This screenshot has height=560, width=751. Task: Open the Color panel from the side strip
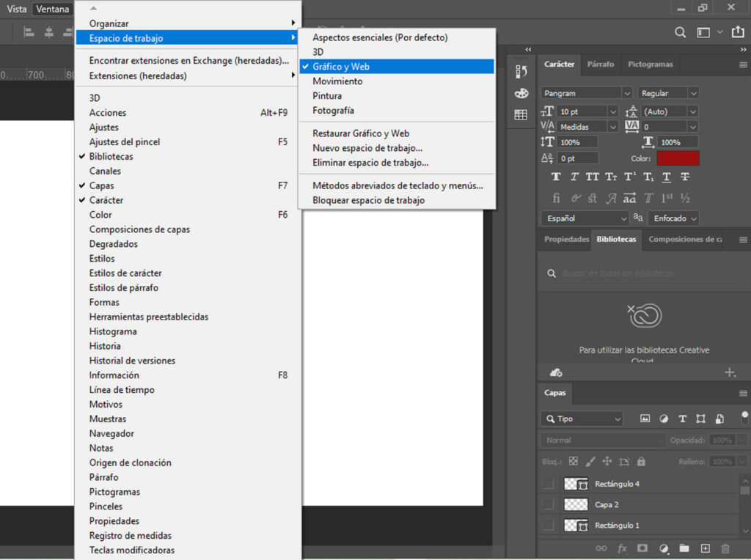click(521, 93)
